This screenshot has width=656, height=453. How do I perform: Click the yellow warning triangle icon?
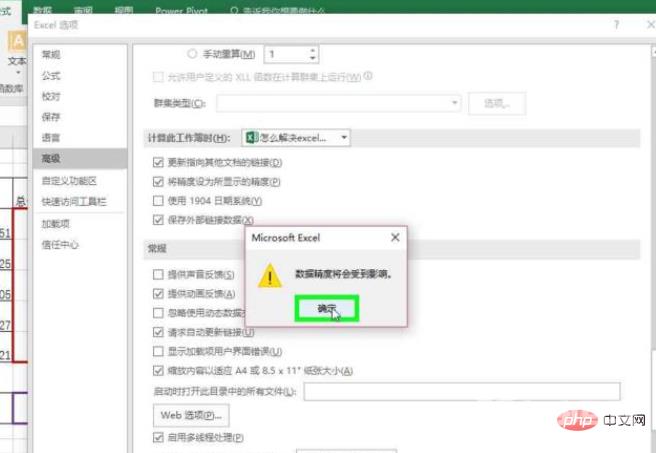coord(270,275)
